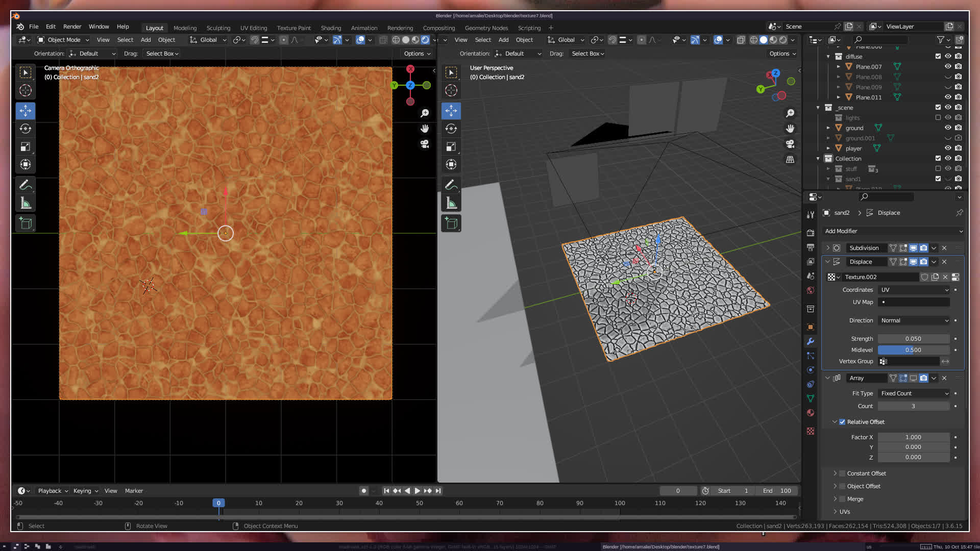Click the Add Cube tool in right viewport
980x551 pixels.
[451, 223]
